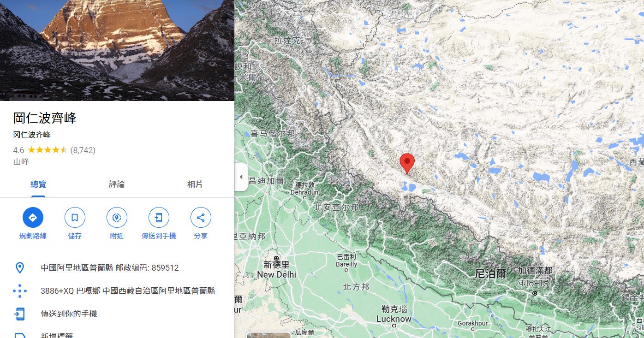Viewport: 644px width, 338px height.
Task: Select the 總覽 overview tab
Action: click(x=38, y=185)
